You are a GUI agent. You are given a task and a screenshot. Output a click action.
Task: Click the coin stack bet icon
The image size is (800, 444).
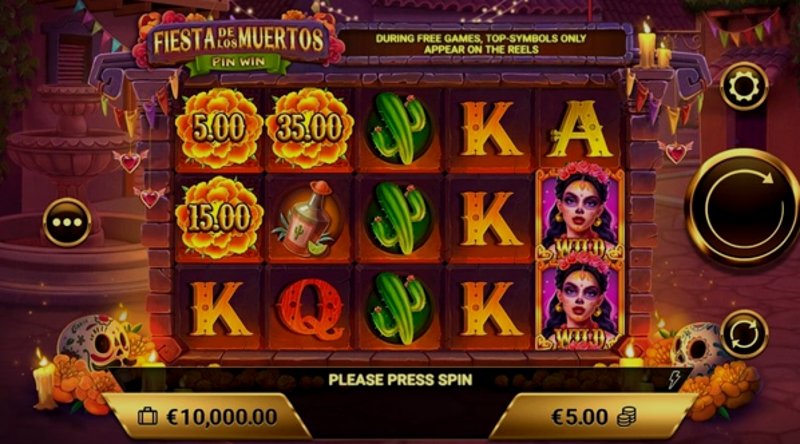pyautogui.click(x=627, y=417)
